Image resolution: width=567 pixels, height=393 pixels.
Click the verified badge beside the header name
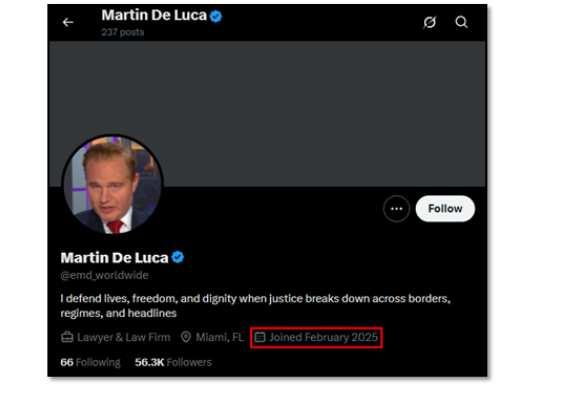coord(216,16)
